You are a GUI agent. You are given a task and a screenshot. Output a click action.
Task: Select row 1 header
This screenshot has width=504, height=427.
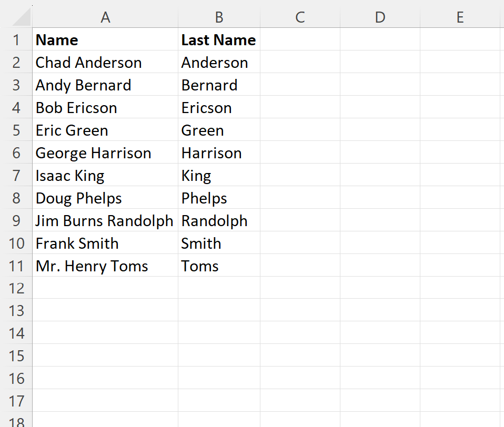tap(16, 39)
